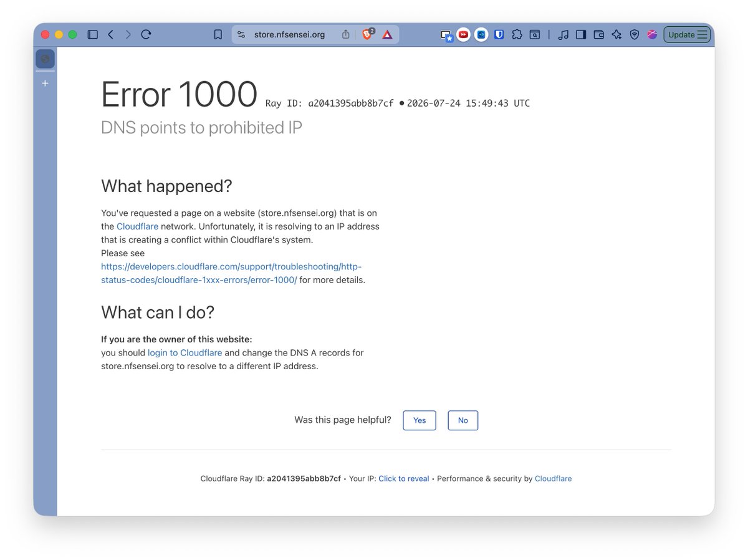The image size is (748, 560).
Task: Follow the login to Cloudflare link
Action: click(x=185, y=352)
